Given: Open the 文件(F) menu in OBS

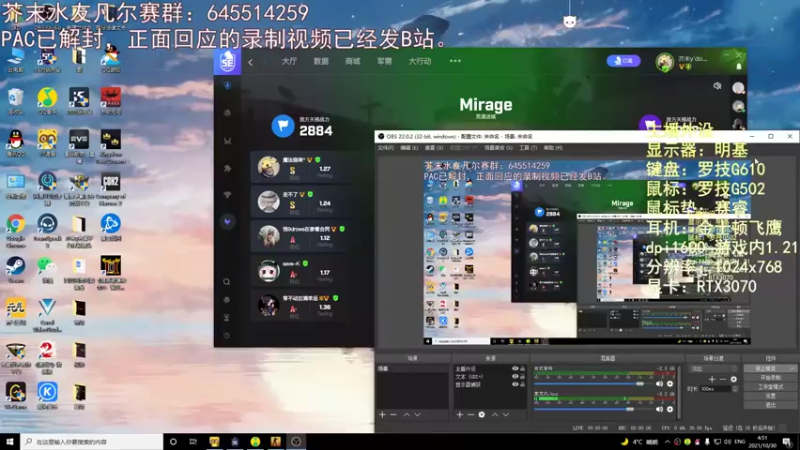Looking at the screenshot, I should (x=386, y=148).
